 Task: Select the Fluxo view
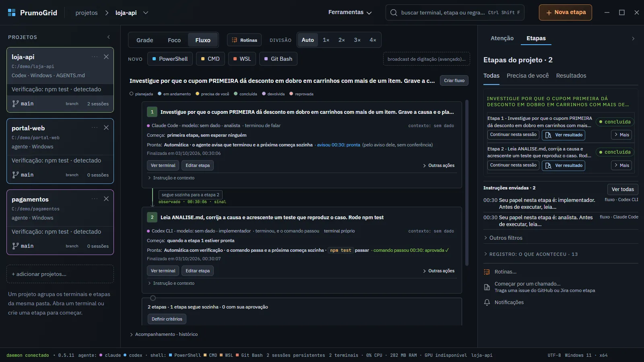point(203,40)
